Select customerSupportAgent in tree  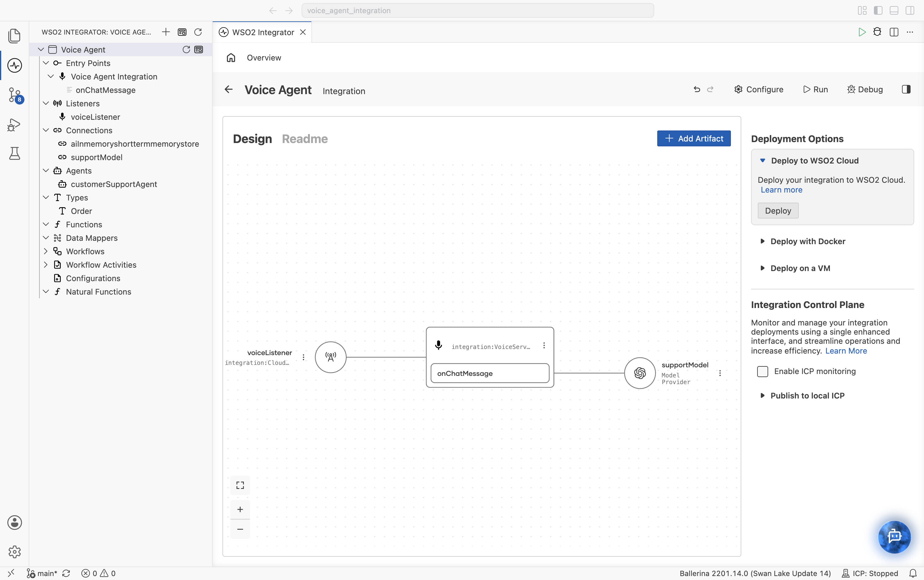click(114, 184)
